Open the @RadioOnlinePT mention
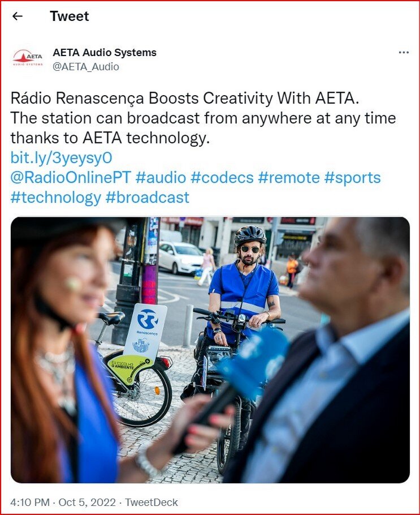Screen dimensions: 420x515 (x=71, y=178)
